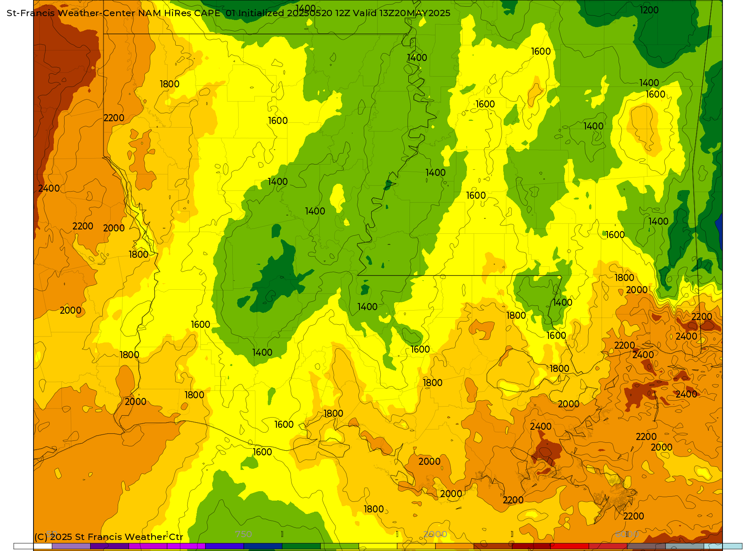Click the bright blue color scale swatch

224,546
